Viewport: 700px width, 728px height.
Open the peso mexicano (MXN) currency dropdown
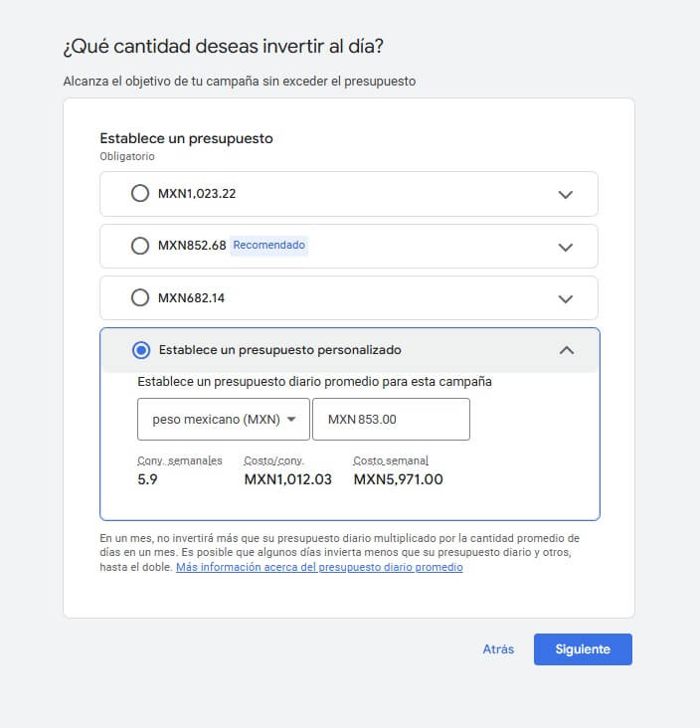coord(224,420)
